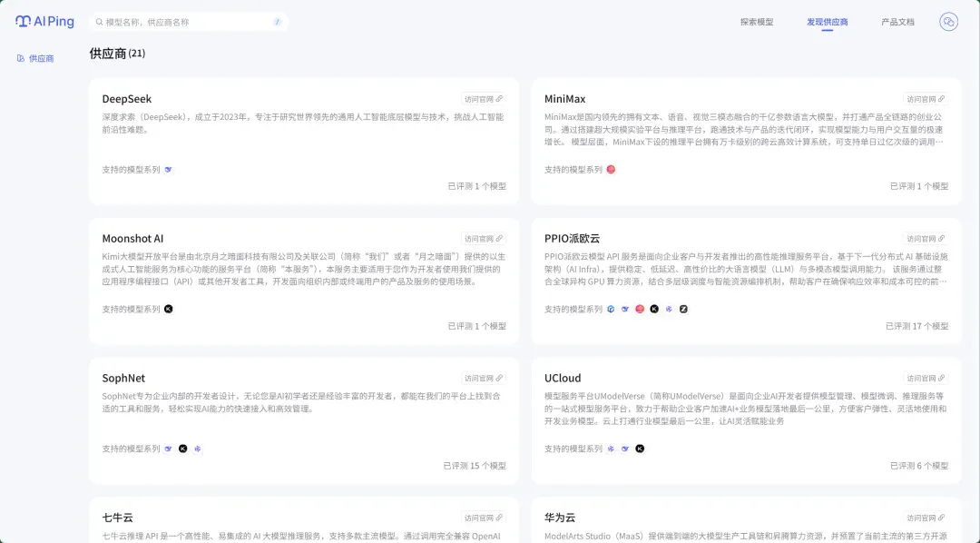This screenshot has width=980, height=543.
Task: Click the blue hexagon model icon in PPIO card
Action: click(x=611, y=309)
